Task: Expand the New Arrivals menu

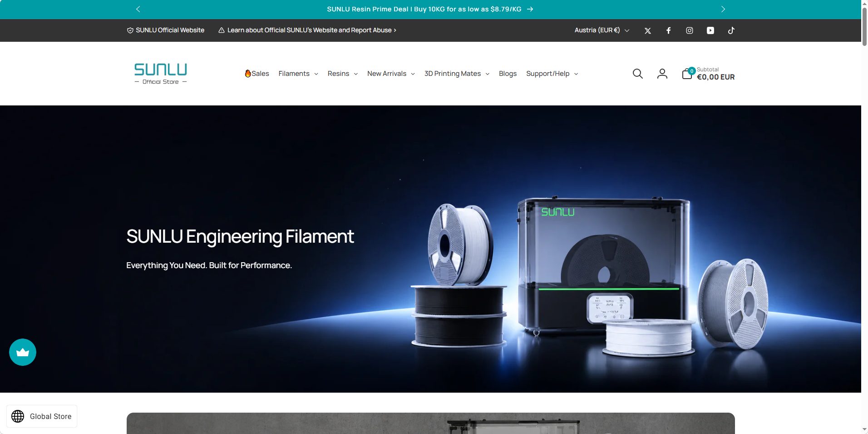Action: coord(391,74)
